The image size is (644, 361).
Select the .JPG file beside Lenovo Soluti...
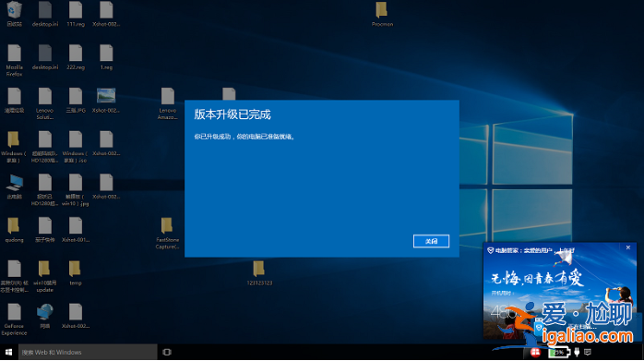[76, 96]
